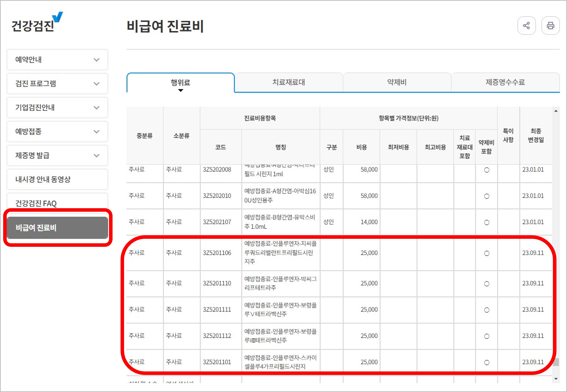Open the 제증명수수료 tab
The height and width of the screenshot is (392, 567).
[505, 82]
